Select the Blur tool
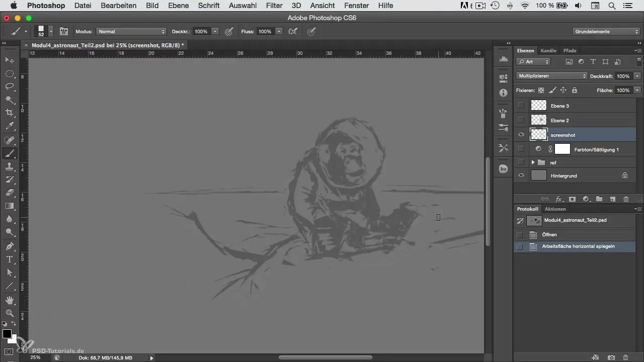Image resolution: width=644 pixels, height=362 pixels. [x=10, y=219]
